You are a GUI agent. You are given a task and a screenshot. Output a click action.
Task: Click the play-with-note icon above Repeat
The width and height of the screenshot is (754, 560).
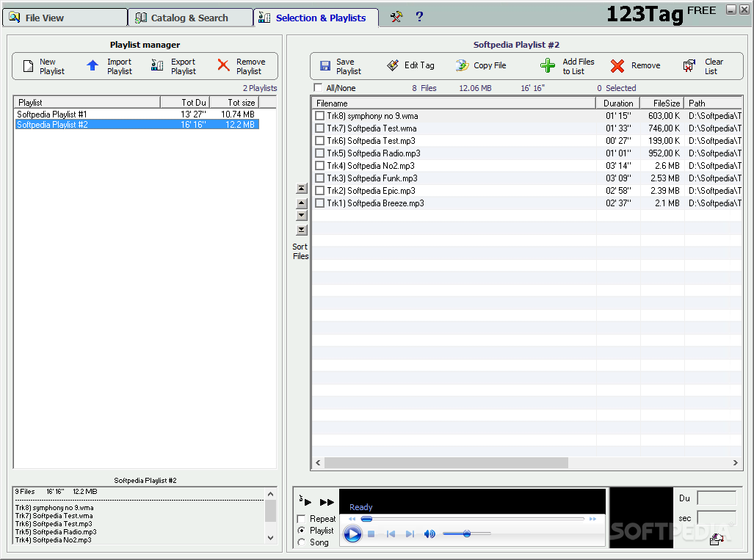coord(305,501)
